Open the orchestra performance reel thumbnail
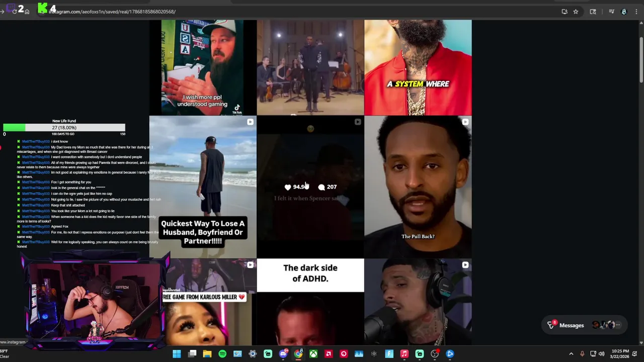This screenshot has height=362, width=644. 310,67
